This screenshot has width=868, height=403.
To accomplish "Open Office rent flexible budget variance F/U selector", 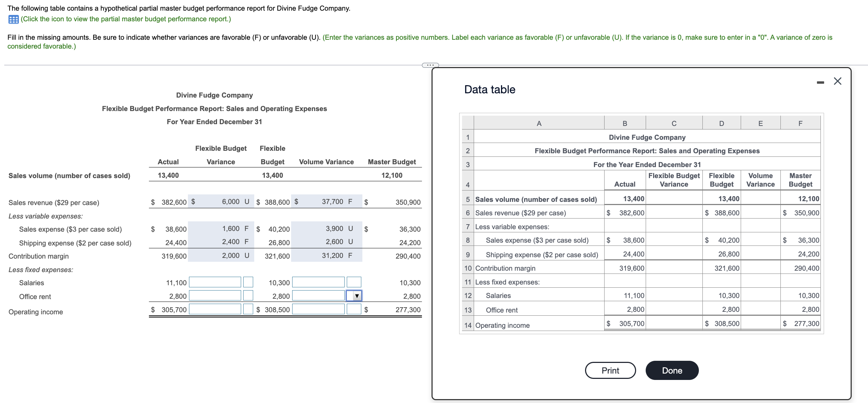I will pos(248,296).
